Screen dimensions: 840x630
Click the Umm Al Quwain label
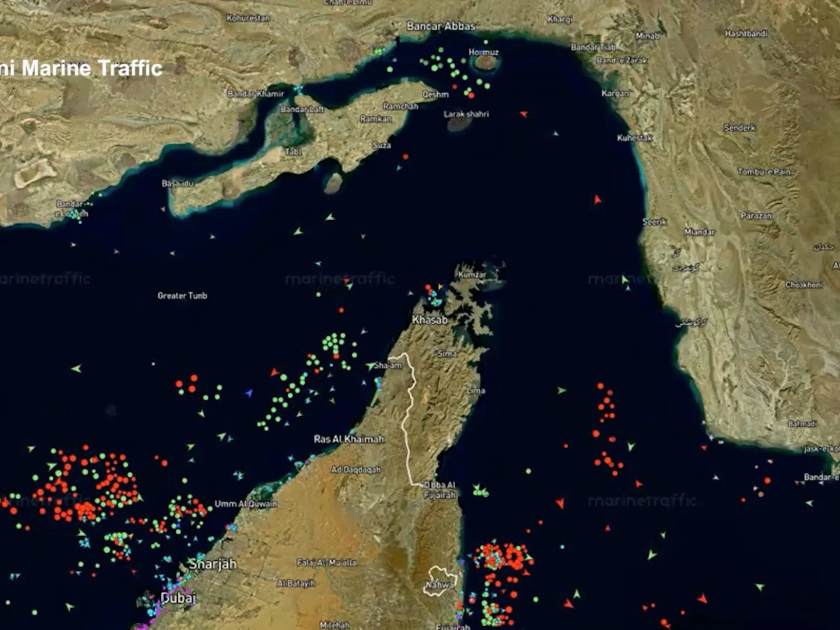[246, 504]
